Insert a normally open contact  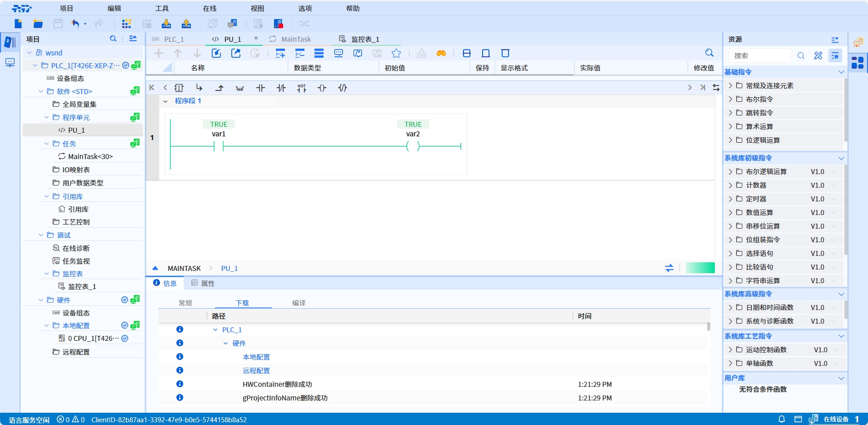pos(260,88)
